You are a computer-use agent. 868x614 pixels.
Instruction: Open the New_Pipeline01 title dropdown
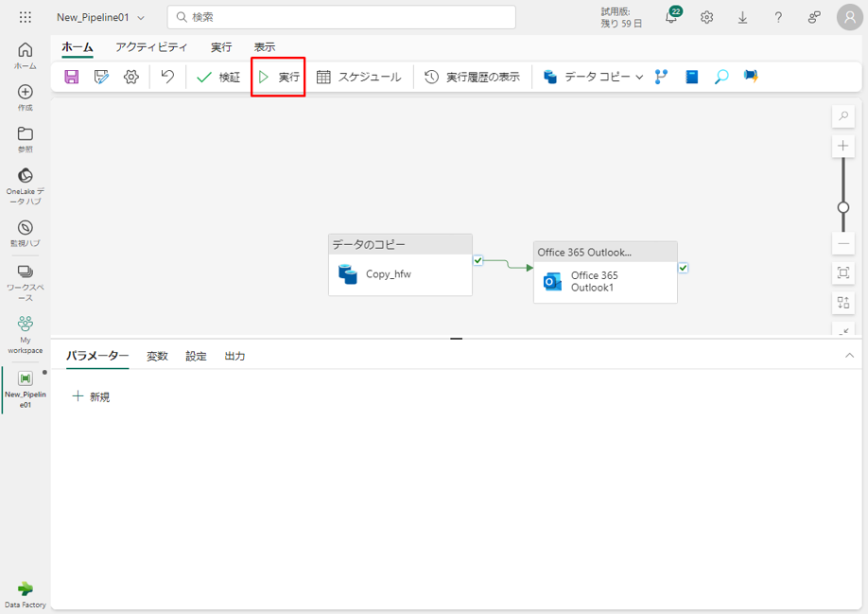pyautogui.click(x=141, y=18)
